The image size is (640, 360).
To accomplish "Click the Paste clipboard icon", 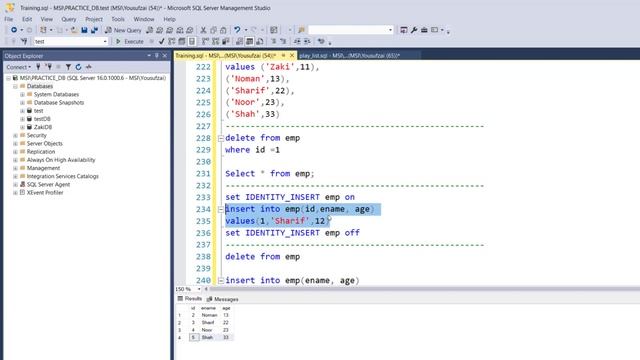I will coord(223,30).
